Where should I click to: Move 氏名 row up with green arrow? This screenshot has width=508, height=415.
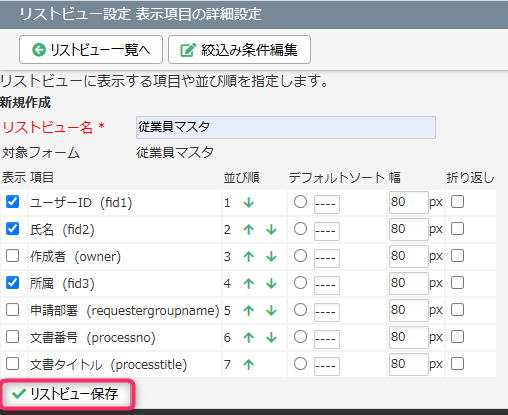[249, 229]
